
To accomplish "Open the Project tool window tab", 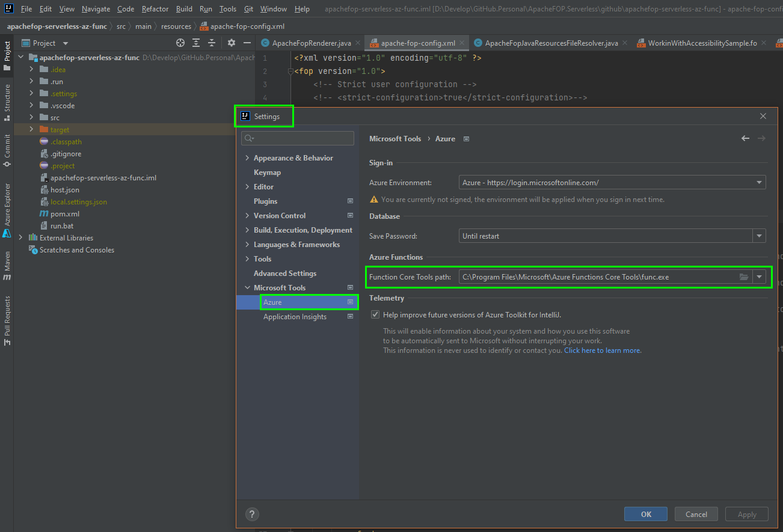I will (x=7, y=56).
